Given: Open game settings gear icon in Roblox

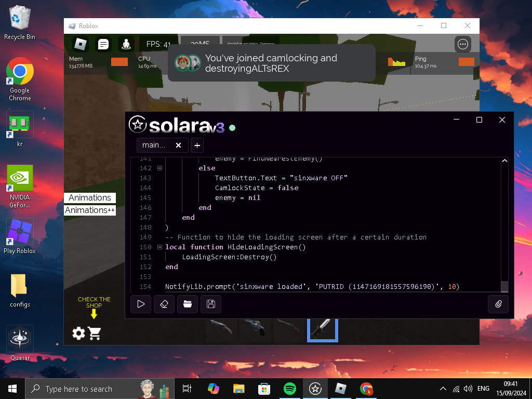Looking at the screenshot, I should click(x=79, y=333).
